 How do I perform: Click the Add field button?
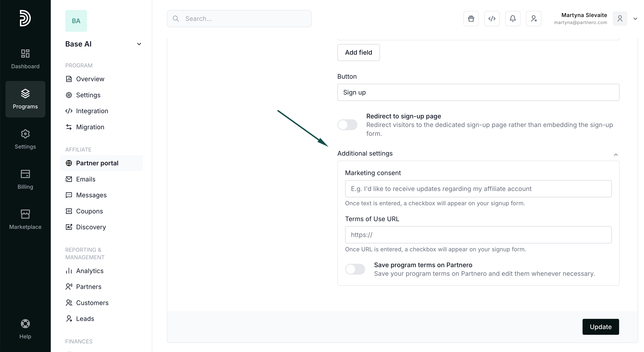(x=358, y=53)
